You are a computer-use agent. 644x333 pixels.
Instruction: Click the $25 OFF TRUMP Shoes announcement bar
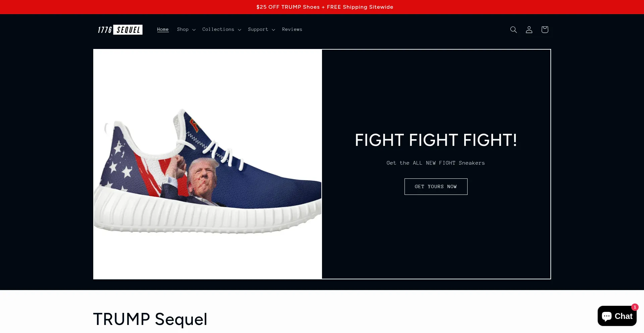325,7
